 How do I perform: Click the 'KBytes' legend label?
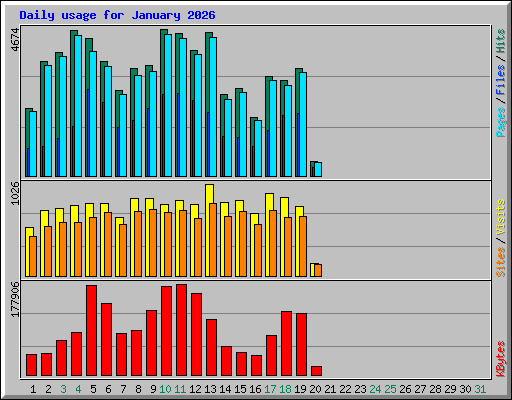pos(501,359)
